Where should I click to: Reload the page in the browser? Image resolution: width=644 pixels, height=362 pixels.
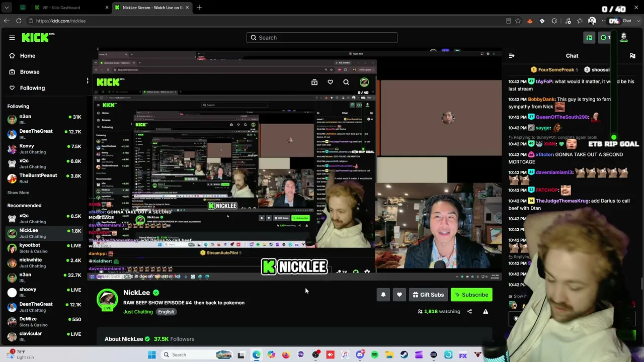(19, 21)
